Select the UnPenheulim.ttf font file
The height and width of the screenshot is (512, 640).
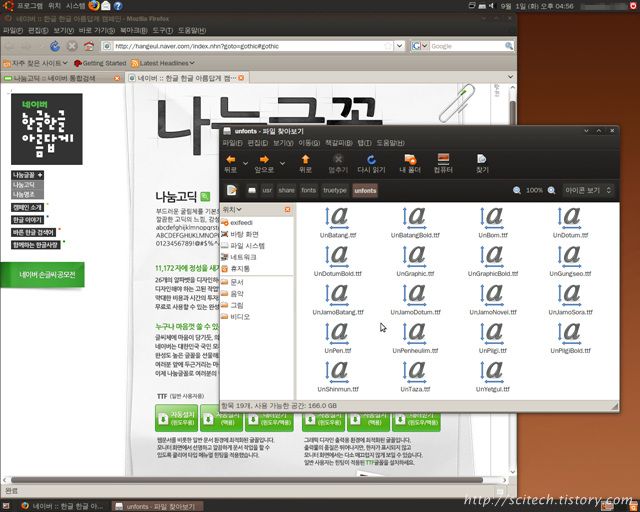415,338
